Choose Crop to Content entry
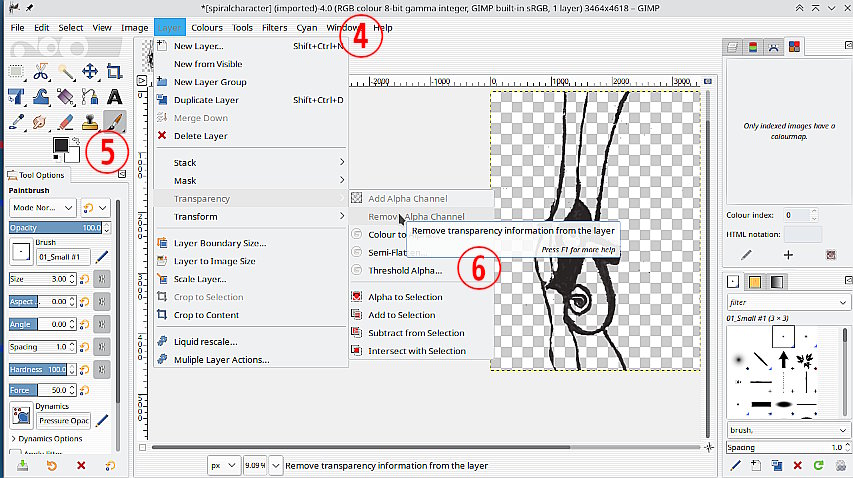 251,315
